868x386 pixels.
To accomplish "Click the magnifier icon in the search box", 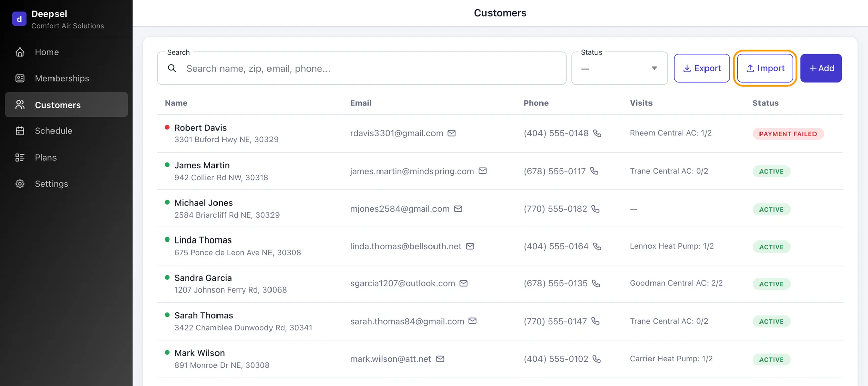I will tap(172, 68).
